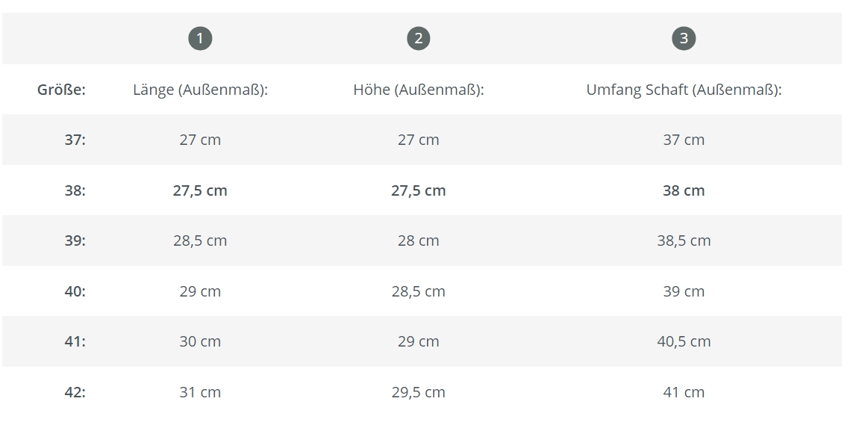The image size is (868, 422).
Task: Click the "Größe:" header label
Action: [61, 90]
